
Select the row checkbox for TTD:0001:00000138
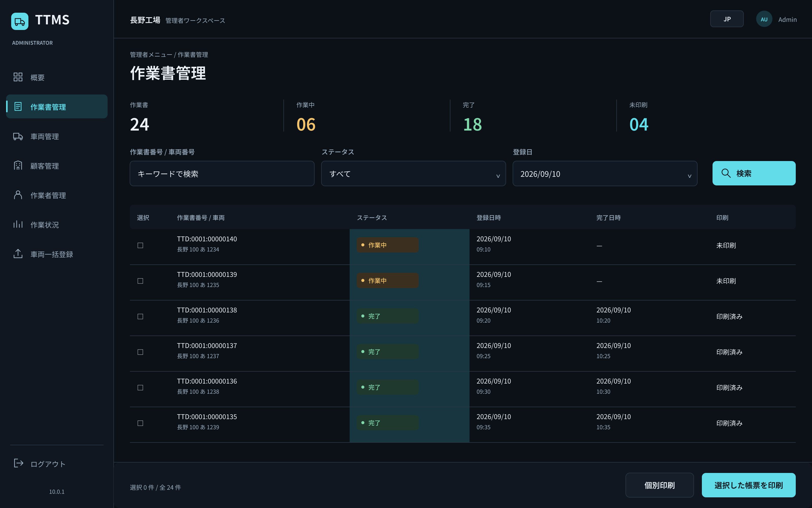[140, 317]
